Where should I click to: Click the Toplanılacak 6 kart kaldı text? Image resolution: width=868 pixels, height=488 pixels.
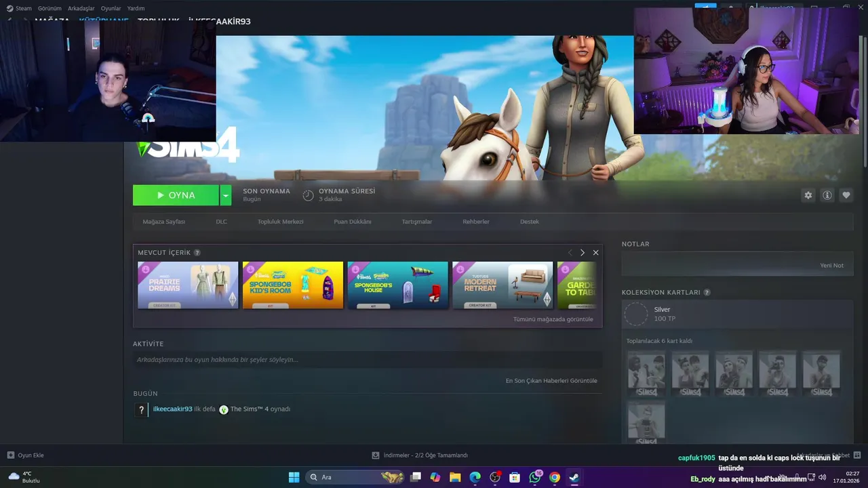tap(659, 341)
